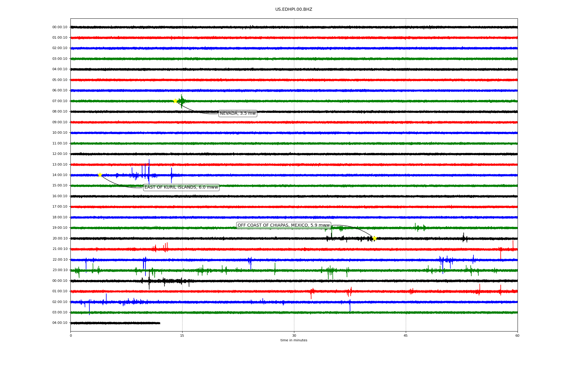Click the 07:00:10 row time label
Screen dimensions: 588x368
(x=60, y=101)
